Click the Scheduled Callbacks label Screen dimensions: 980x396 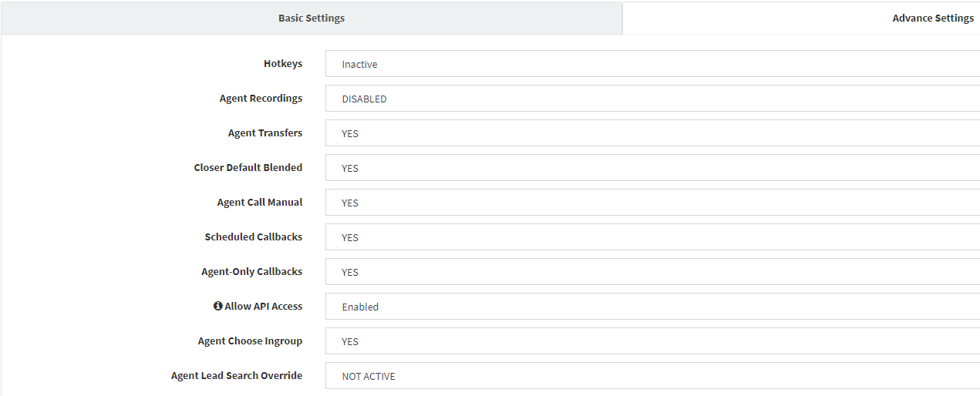[x=254, y=237]
